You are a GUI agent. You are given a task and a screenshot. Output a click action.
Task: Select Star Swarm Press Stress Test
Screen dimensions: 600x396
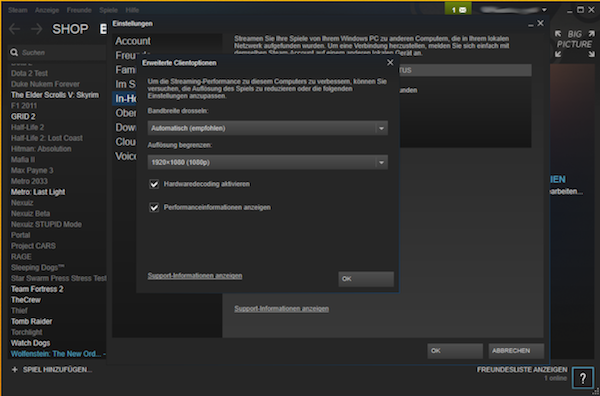tap(59, 278)
